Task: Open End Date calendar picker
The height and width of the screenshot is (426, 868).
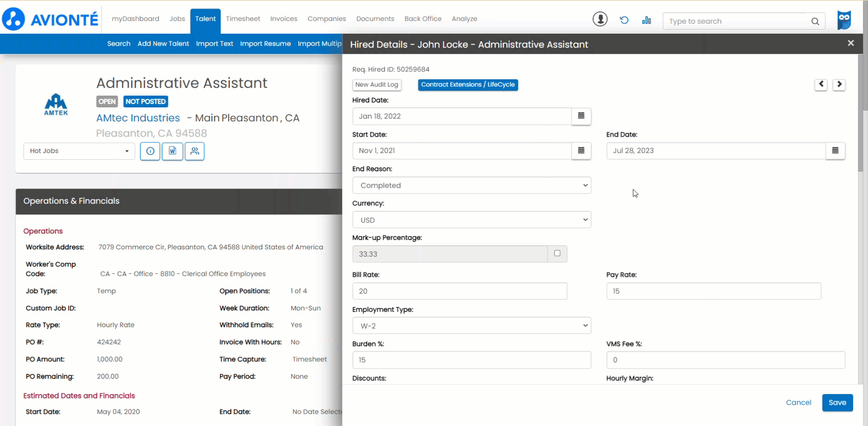Action: point(835,151)
